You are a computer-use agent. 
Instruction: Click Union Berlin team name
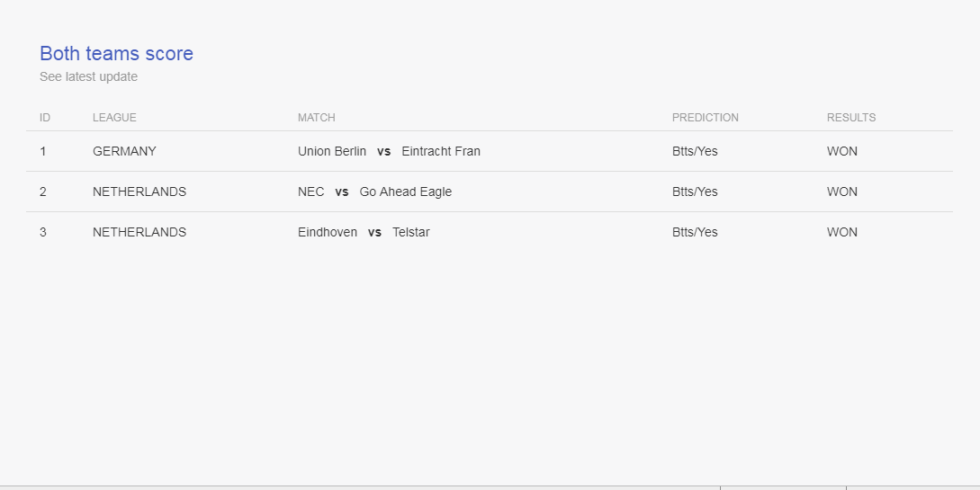pyautogui.click(x=332, y=151)
